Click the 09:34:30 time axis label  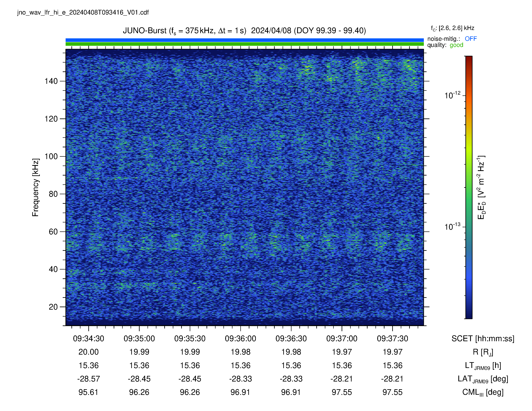88,338
